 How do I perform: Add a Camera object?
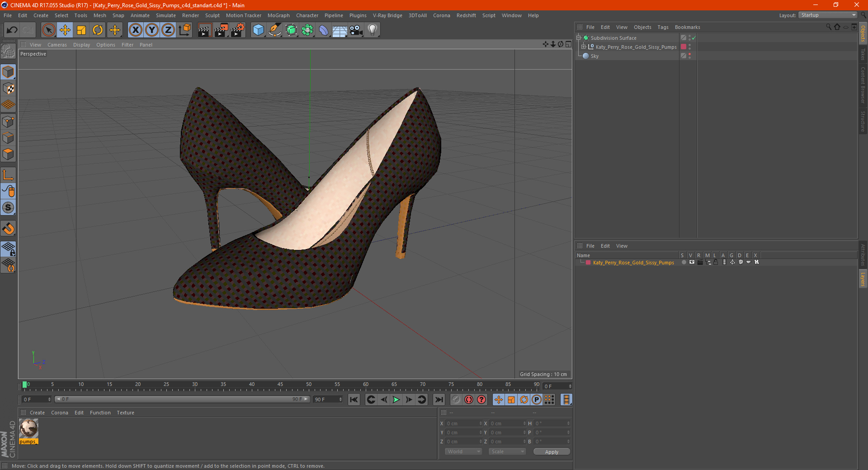pos(356,30)
